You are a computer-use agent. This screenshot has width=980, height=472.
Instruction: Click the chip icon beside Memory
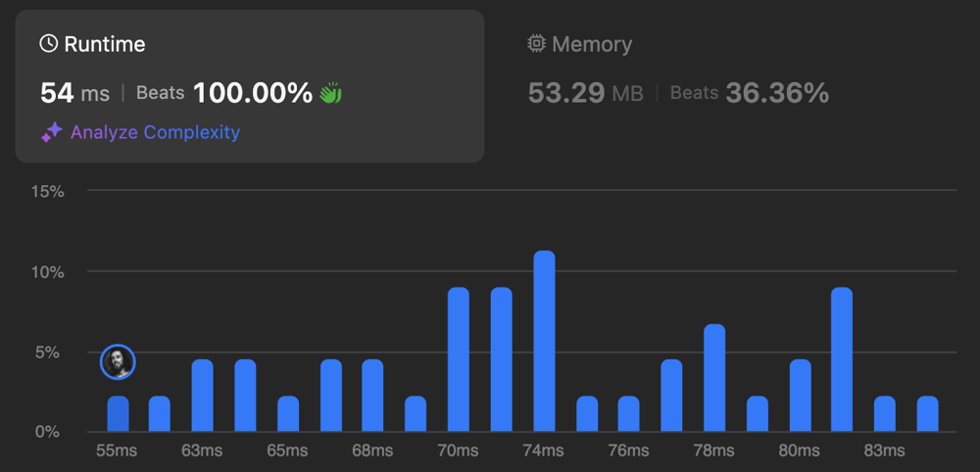click(536, 44)
